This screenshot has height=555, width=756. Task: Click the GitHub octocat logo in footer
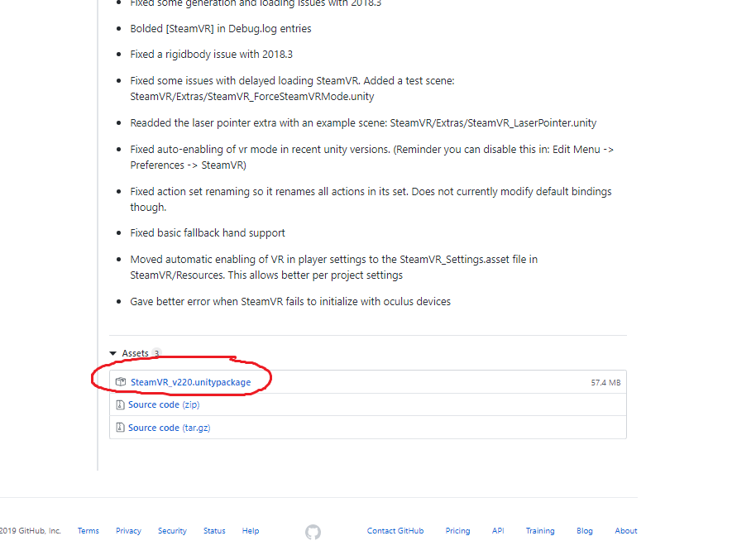tap(313, 532)
